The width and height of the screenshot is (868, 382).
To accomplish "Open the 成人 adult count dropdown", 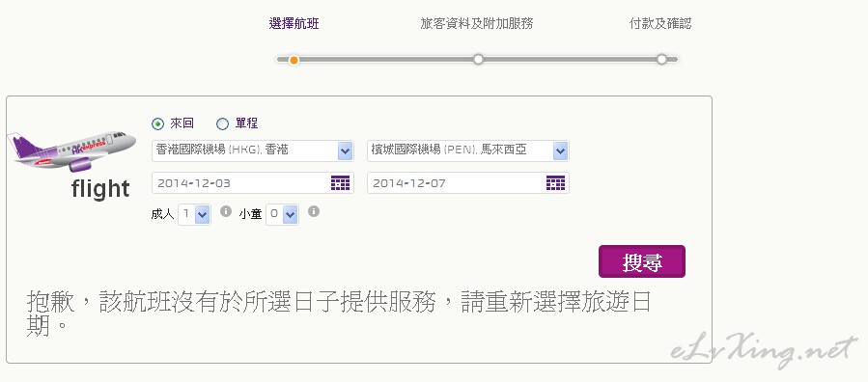I will 194,214.
